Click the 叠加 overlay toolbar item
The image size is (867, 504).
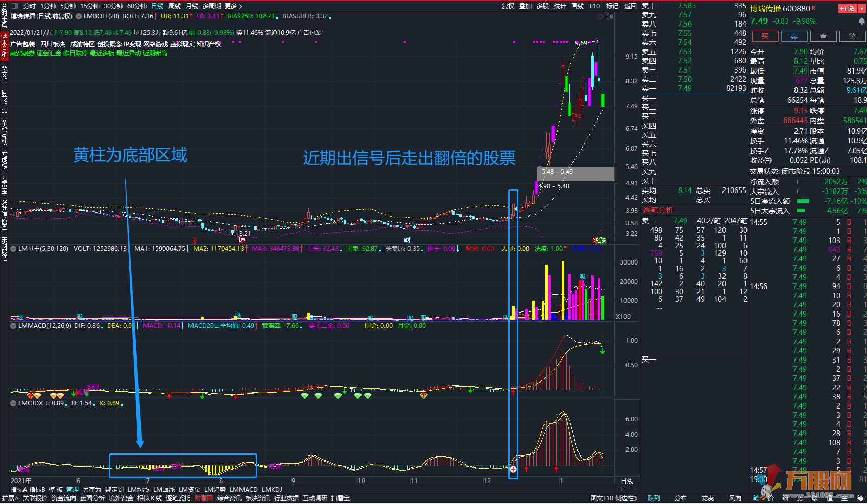(525, 6)
